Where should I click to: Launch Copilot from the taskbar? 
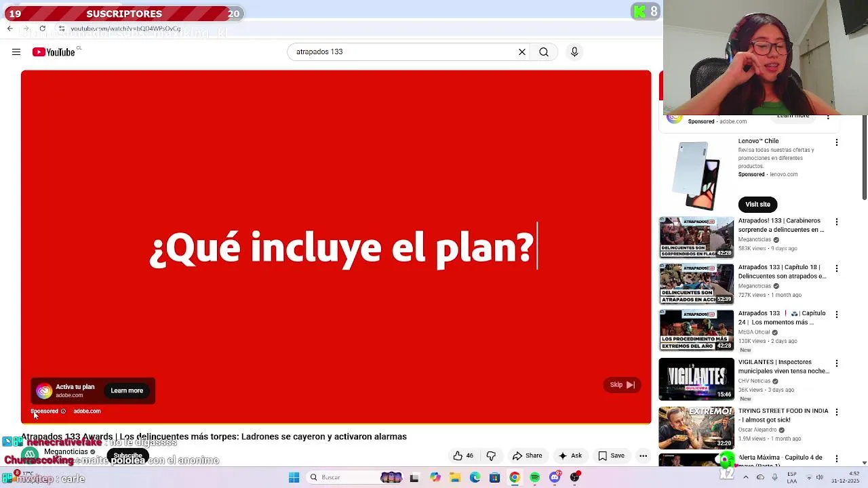tap(435, 478)
